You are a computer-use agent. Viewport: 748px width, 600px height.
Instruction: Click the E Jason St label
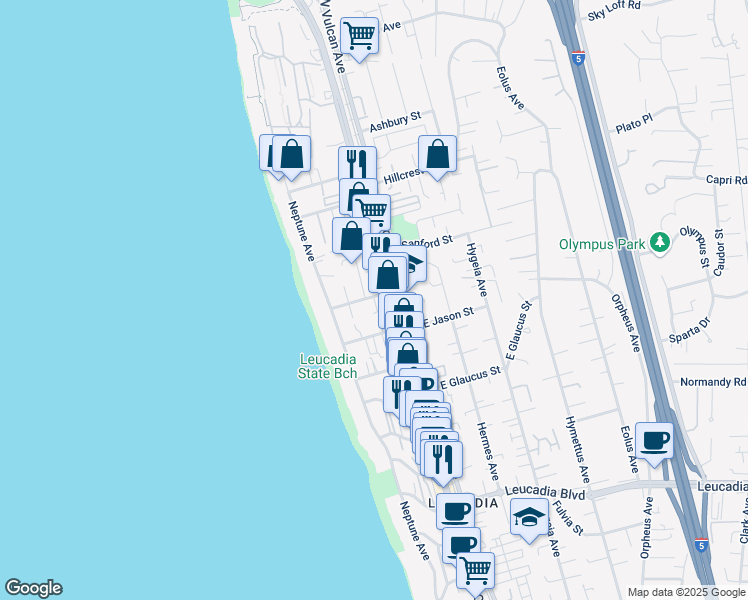click(x=448, y=317)
